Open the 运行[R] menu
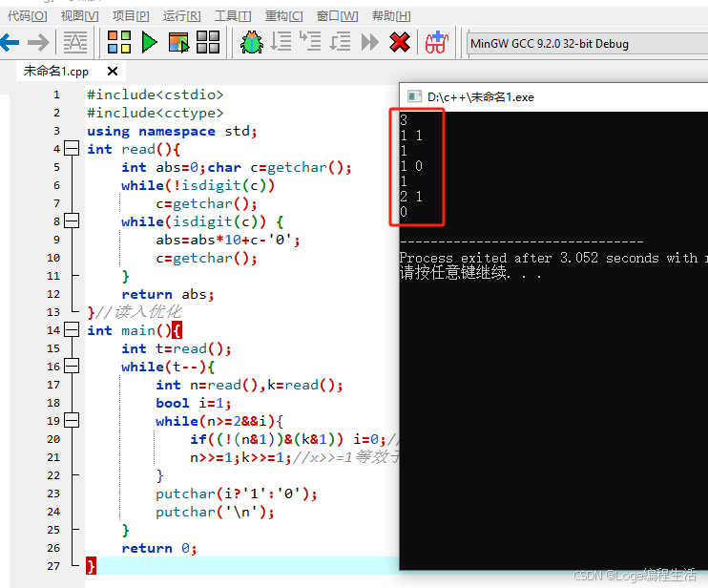Image resolution: width=708 pixels, height=588 pixels. pyautogui.click(x=181, y=16)
